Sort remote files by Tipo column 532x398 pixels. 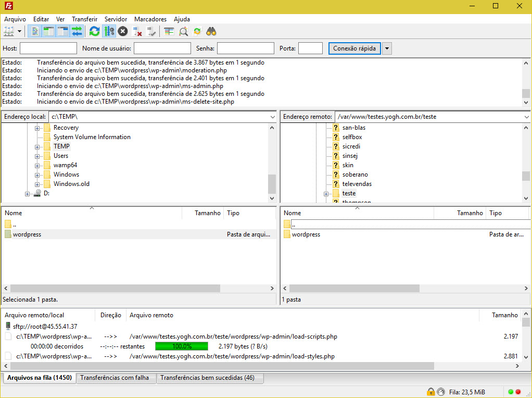(507, 213)
